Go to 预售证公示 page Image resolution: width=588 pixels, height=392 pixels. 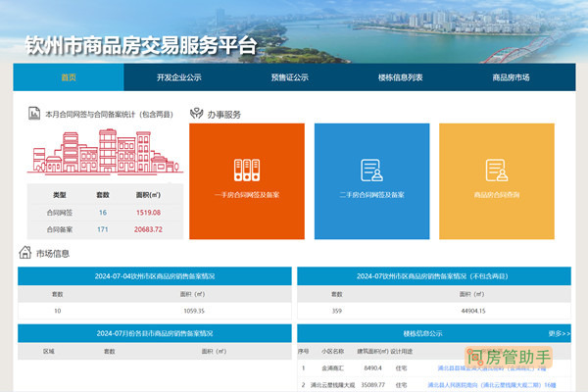coord(289,77)
